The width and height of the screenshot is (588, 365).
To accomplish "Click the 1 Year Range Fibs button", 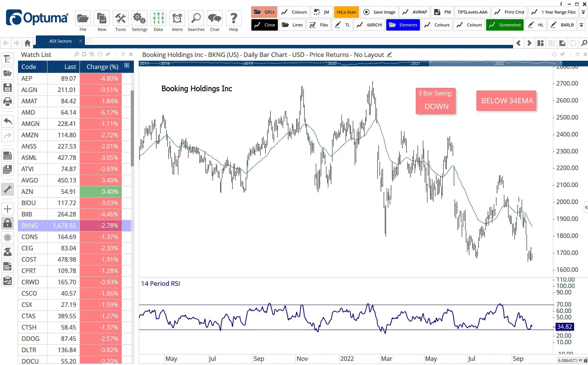I will coord(553,12).
